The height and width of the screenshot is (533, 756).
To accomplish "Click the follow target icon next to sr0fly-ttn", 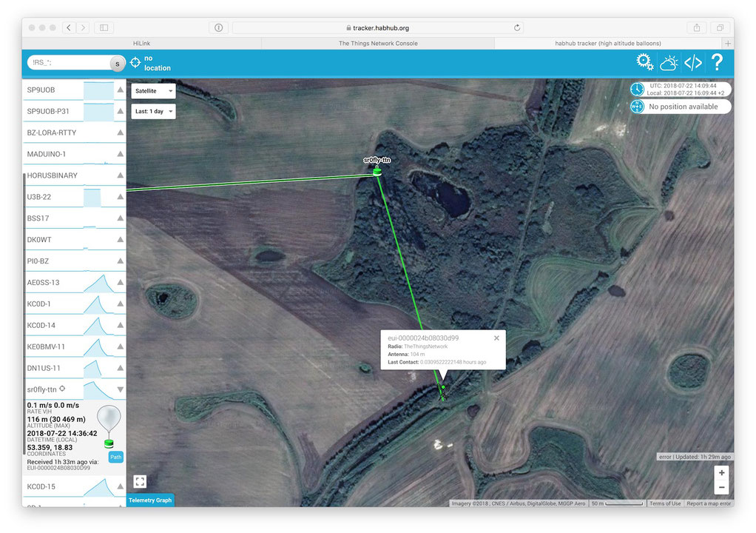I will (x=62, y=389).
